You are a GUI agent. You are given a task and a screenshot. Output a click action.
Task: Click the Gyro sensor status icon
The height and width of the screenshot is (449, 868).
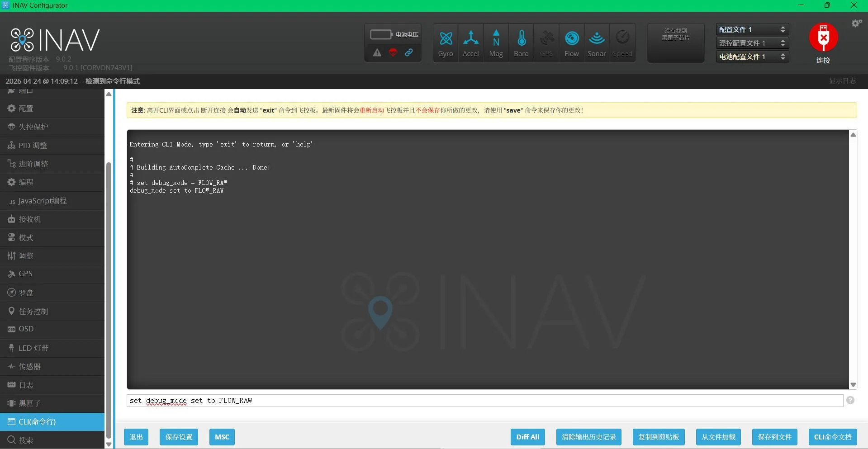click(x=446, y=43)
